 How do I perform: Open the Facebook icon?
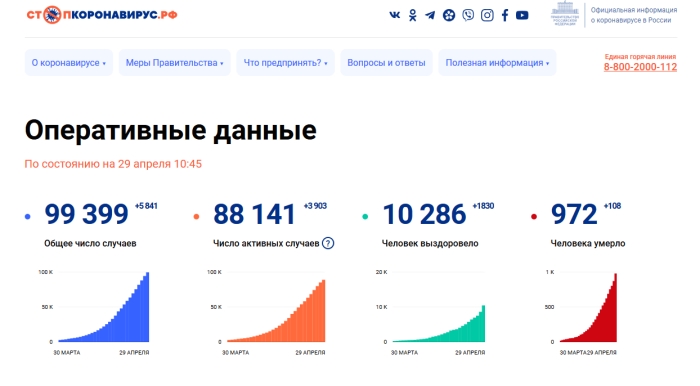pos(505,15)
